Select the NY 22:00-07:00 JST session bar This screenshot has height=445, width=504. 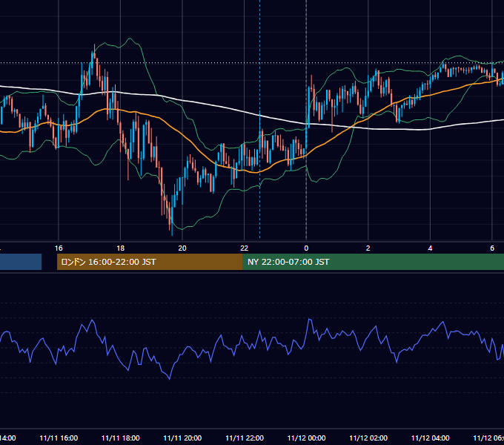[373, 262]
